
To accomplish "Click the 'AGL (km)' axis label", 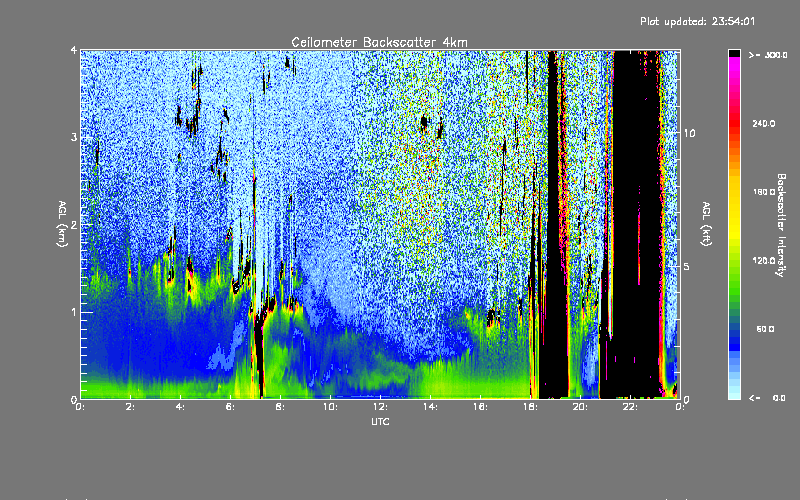I will 62,224.
